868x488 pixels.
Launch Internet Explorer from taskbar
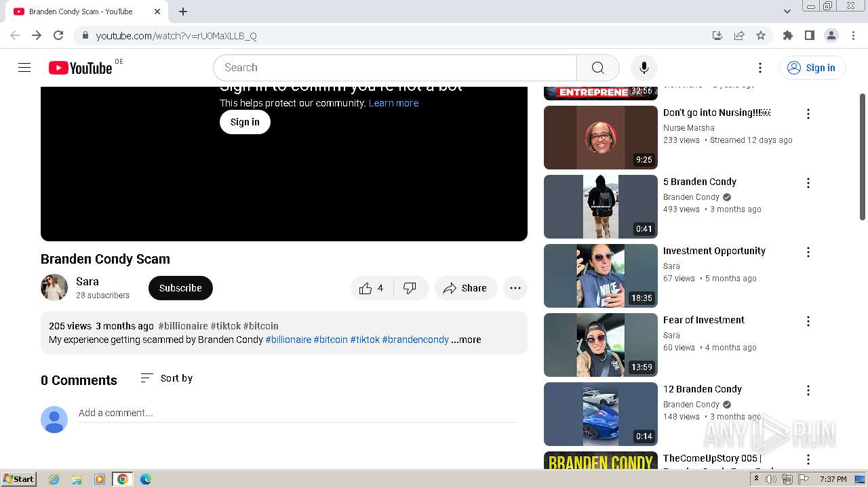tap(54, 479)
